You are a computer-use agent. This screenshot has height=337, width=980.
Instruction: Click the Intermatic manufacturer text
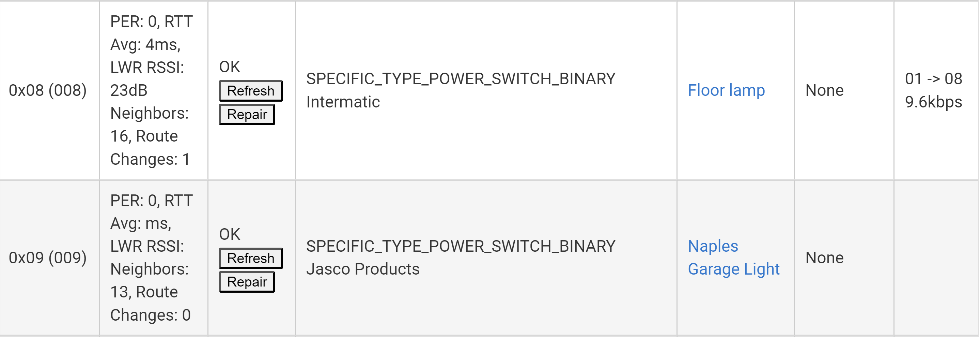coord(343,102)
